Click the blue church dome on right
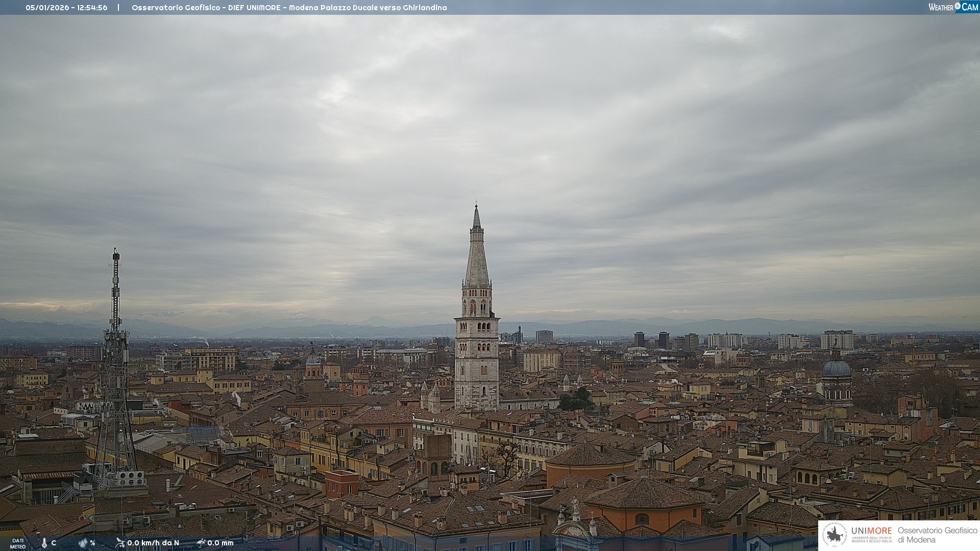The image size is (980, 551). (x=836, y=368)
